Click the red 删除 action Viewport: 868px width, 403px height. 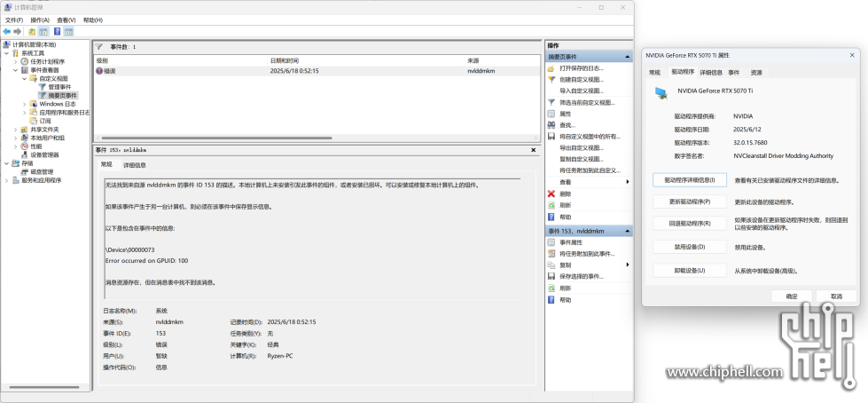pyautogui.click(x=565, y=194)
